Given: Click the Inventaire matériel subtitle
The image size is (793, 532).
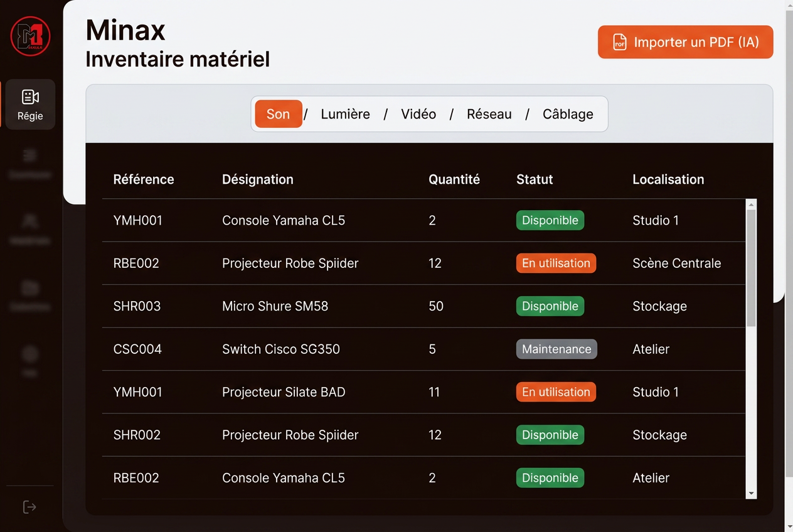Looking at the screenshot, I should (178, 60).
